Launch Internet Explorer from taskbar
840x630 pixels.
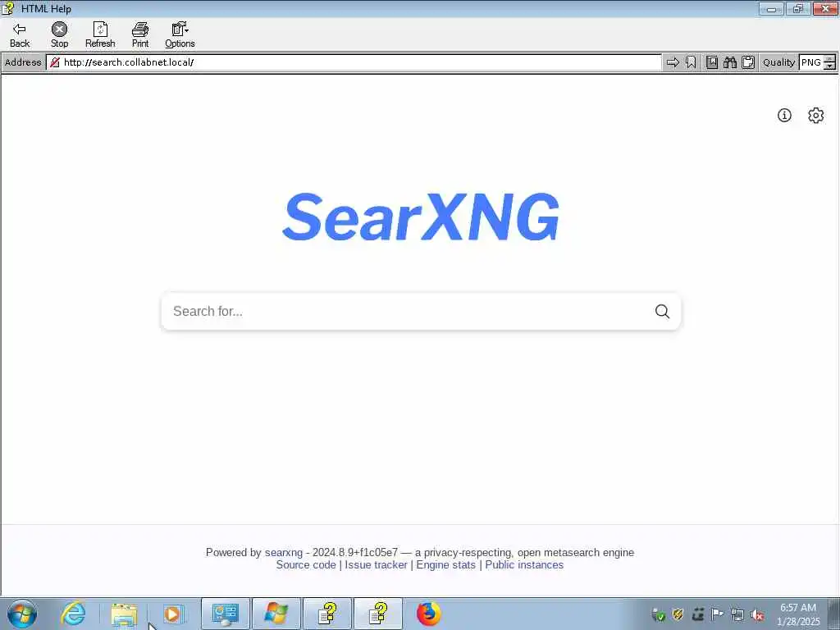coord(73,614)
